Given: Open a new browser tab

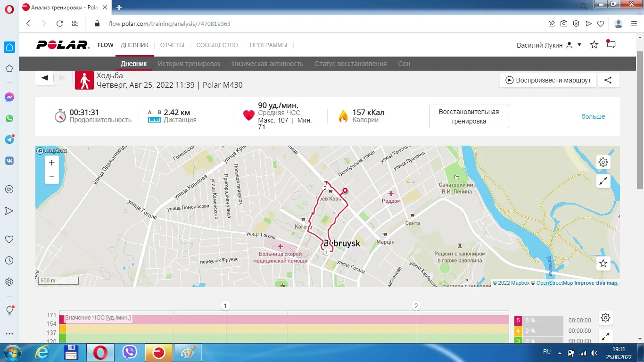Looking at the screenshot, I should coord(119,7).
